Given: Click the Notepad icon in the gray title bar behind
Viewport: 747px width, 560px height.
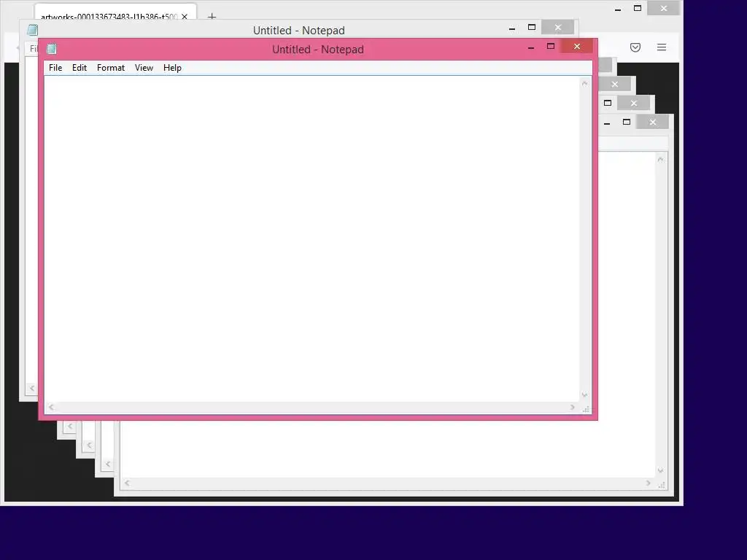Looking at the screenshot, I should 32,29.
